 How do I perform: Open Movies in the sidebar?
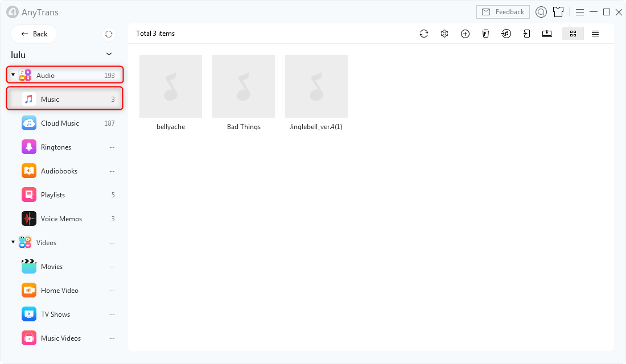click(x=65, y=267)
